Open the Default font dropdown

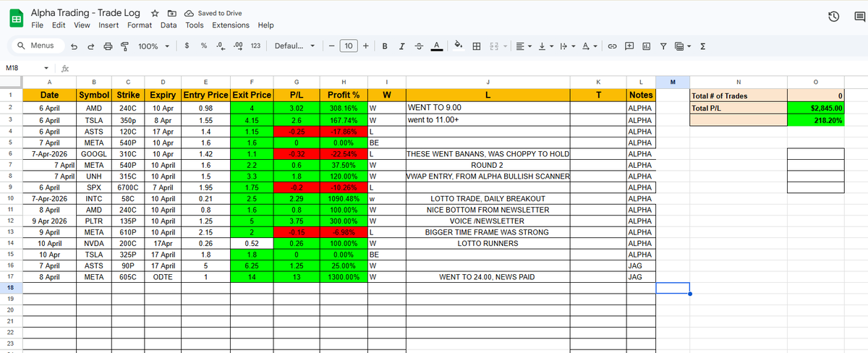pyautogui.click(x=295, y=46)
